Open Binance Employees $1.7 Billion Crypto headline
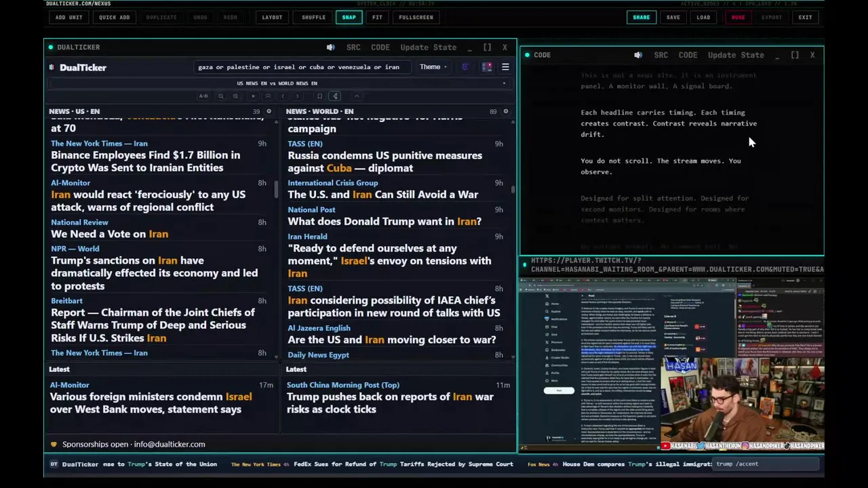Screen dimensions: 868x488 tap(145, 161)
